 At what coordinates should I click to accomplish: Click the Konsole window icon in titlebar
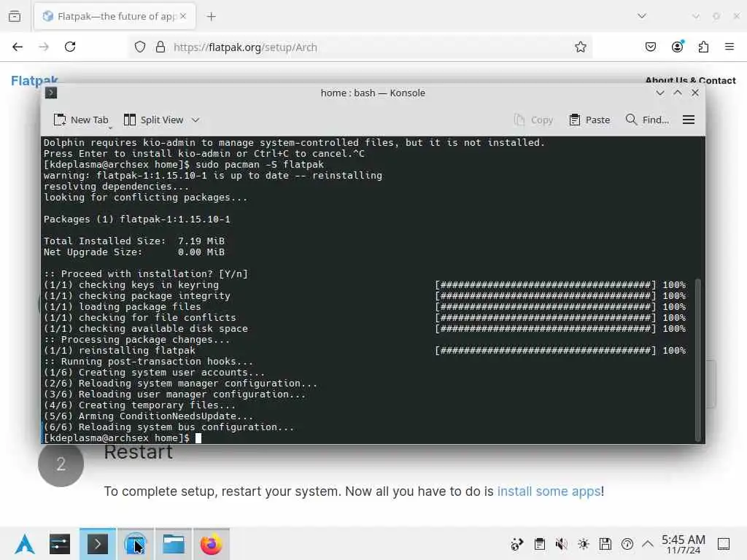[51, 93]
